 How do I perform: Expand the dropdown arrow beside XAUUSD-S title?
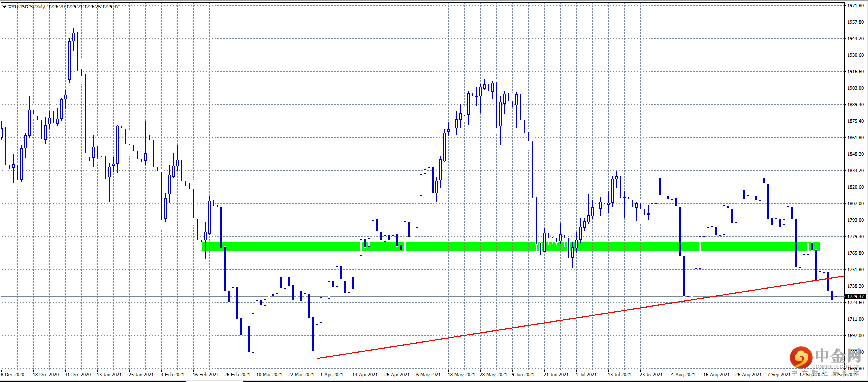pyautogui.click(x=4, y=7)
